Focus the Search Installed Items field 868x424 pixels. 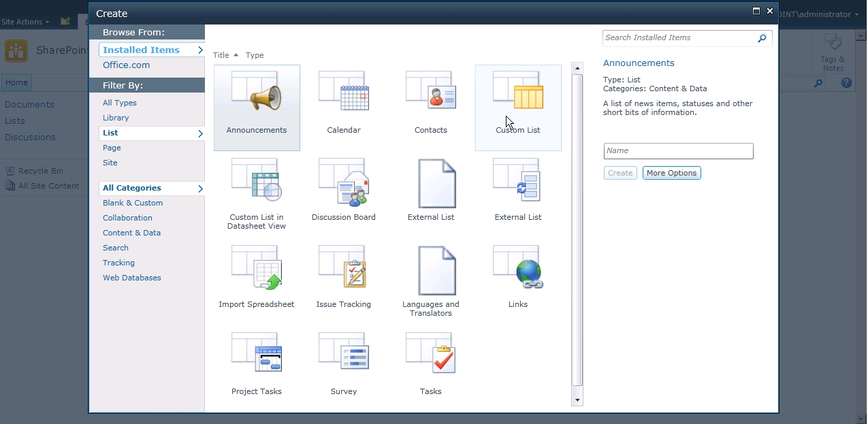pyautogui.click(x=679, y=38)
